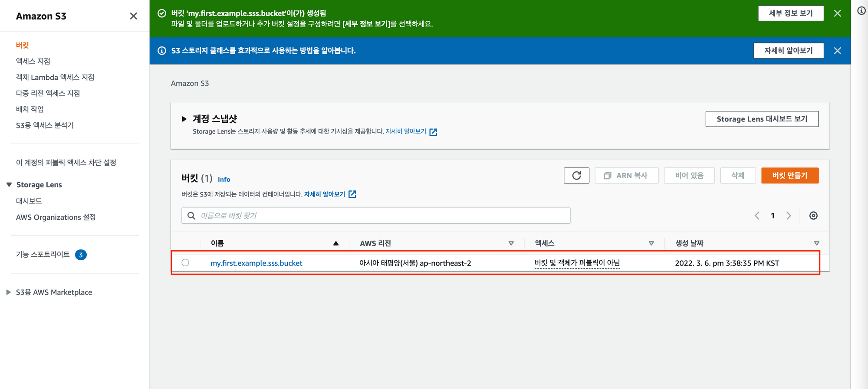Viewport: 868px width, 389px height.
Task: Go to next page of buckets
Action: click(x=789, y=216)
